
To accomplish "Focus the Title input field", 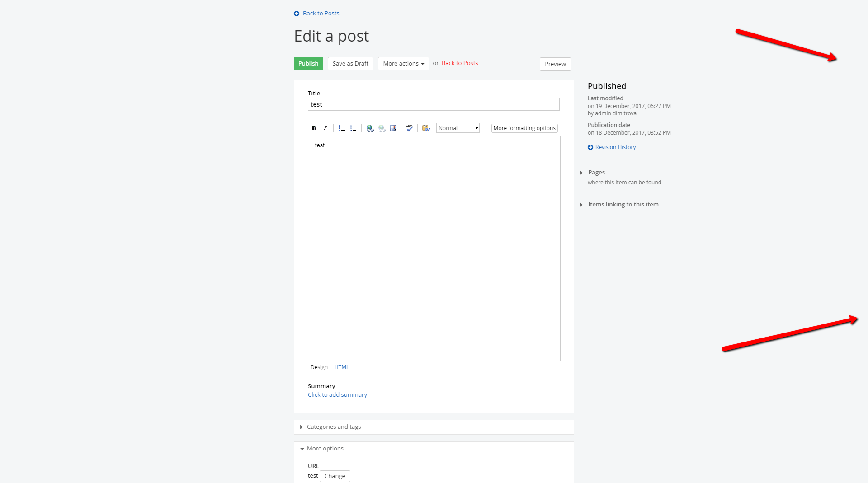I will coord(434,104).
